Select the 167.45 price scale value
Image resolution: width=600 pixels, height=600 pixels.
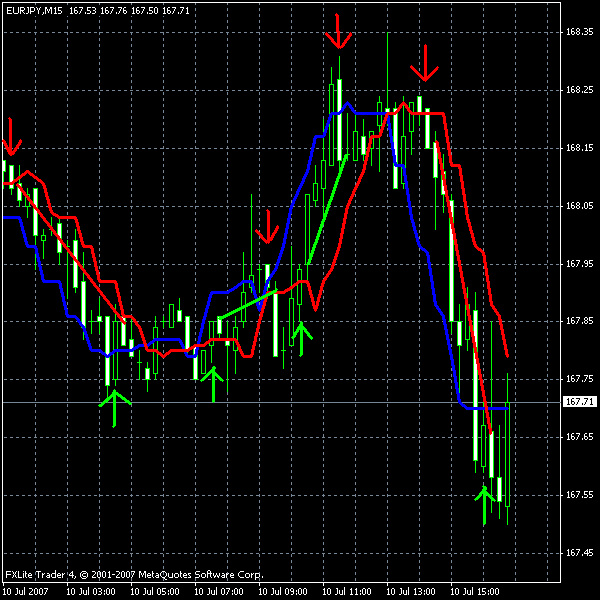pyautogui.click(x=579, y=553)
